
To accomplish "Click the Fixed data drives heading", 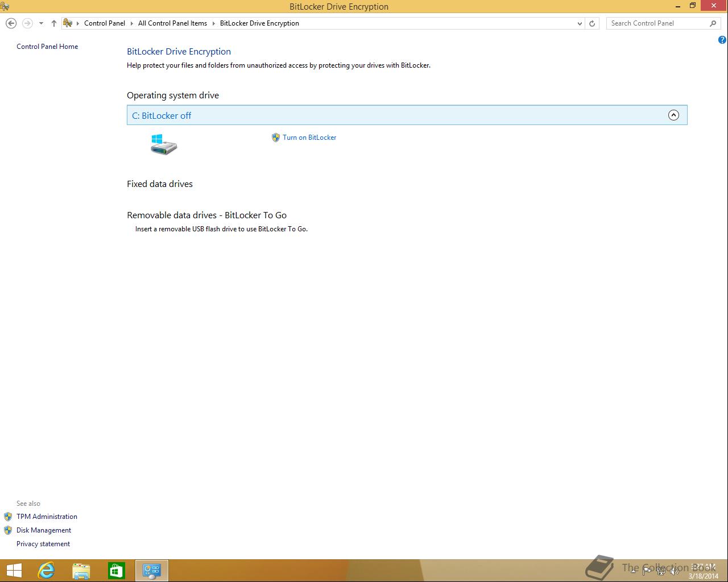I will click(x=160, y=184).
